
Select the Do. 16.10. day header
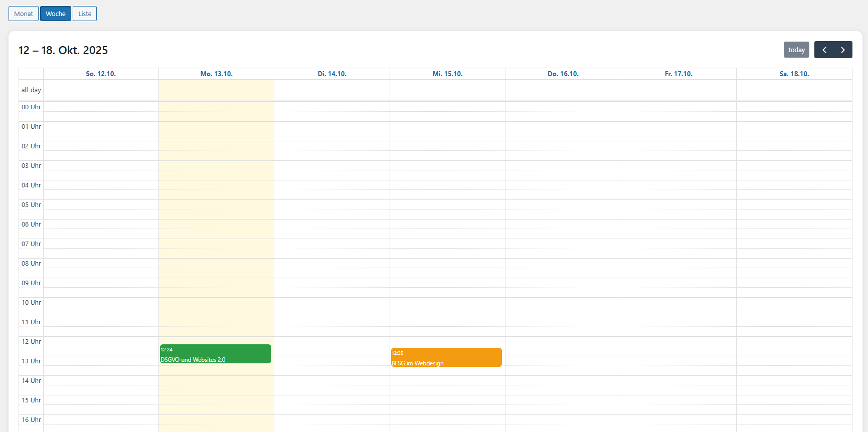pyautogui.click(x=563, y=74)
